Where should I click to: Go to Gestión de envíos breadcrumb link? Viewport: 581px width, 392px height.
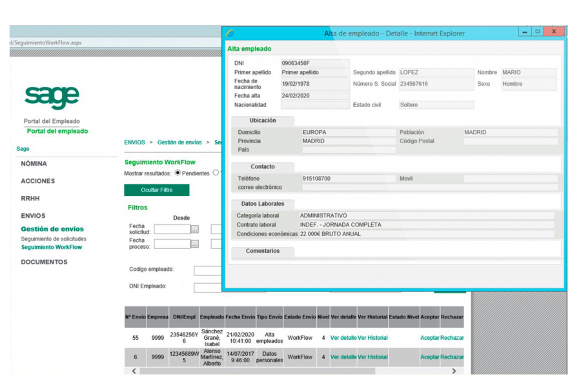coord(179,142)
